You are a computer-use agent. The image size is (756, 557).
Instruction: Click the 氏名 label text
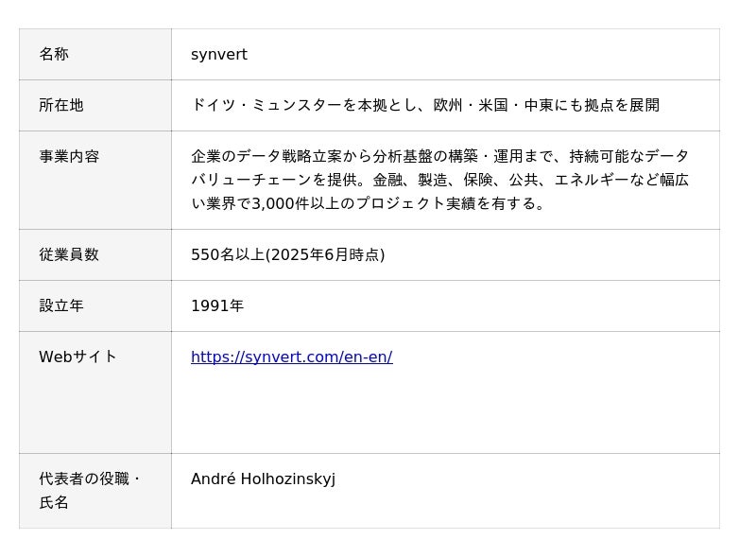(54, 503)
